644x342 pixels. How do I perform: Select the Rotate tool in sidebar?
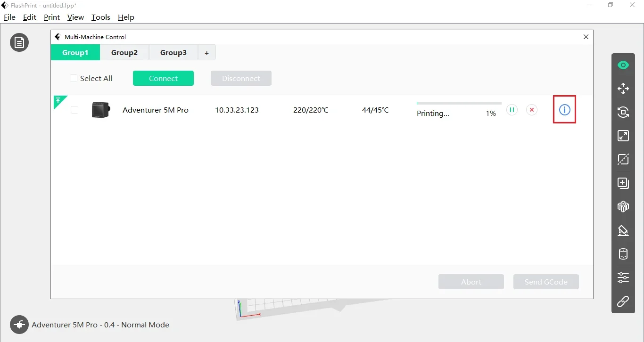[x=623, y=112]
